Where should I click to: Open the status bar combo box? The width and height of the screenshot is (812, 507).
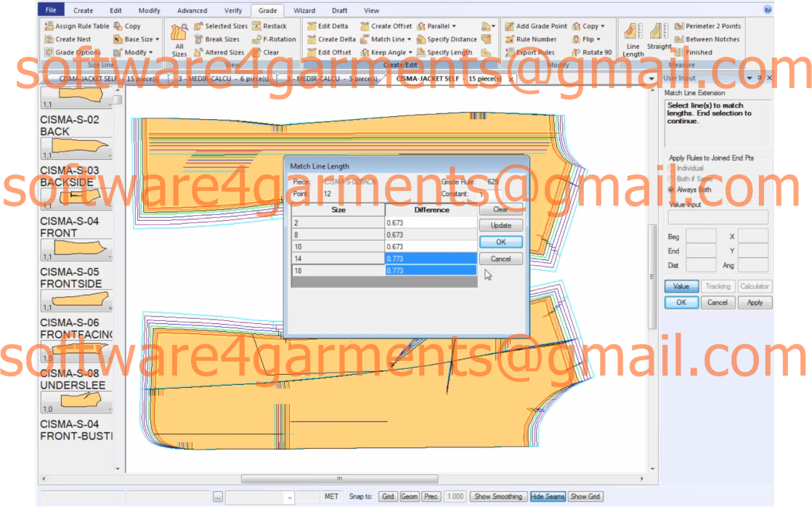click(x=260, y=497)
